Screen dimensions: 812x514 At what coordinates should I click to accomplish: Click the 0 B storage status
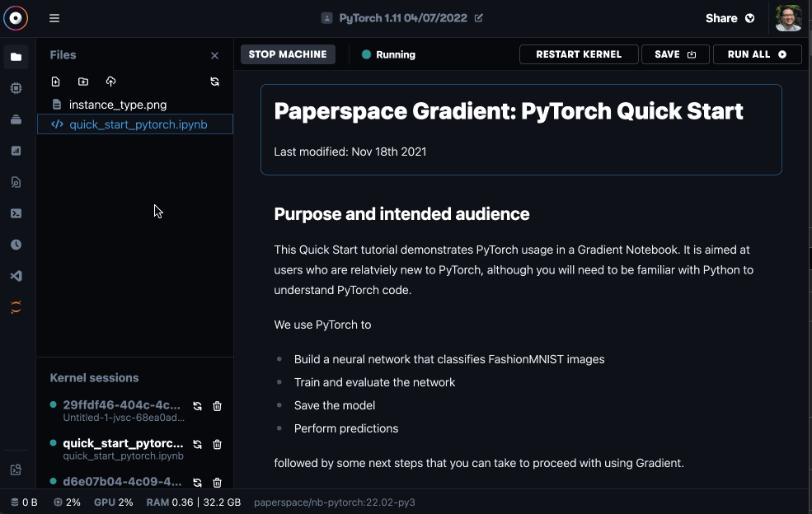tap(25, 502)
